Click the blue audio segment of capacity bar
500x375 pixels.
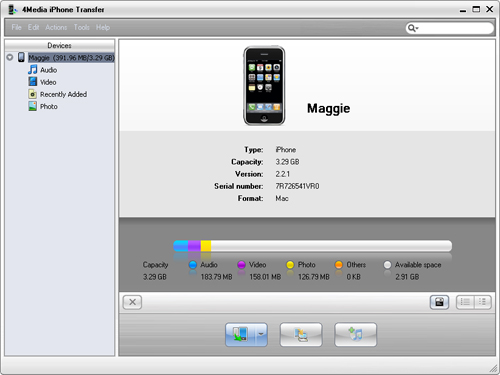pos(181,246)
